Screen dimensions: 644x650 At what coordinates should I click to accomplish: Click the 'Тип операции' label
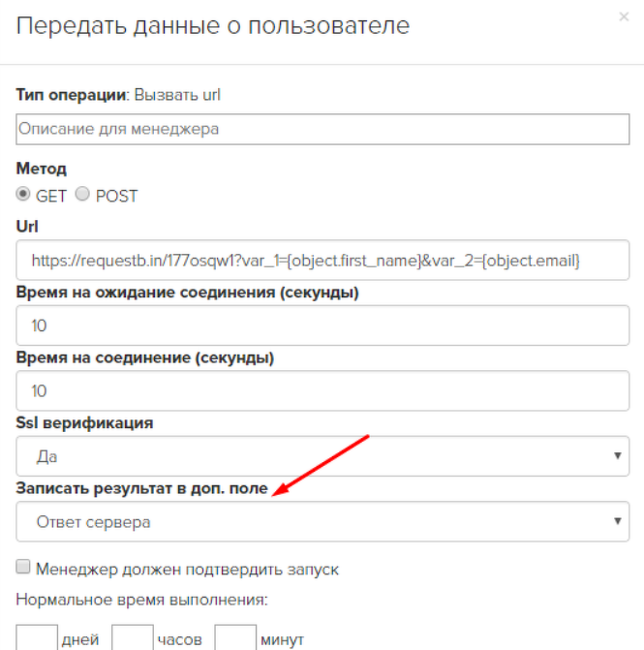tap(73, 95)
